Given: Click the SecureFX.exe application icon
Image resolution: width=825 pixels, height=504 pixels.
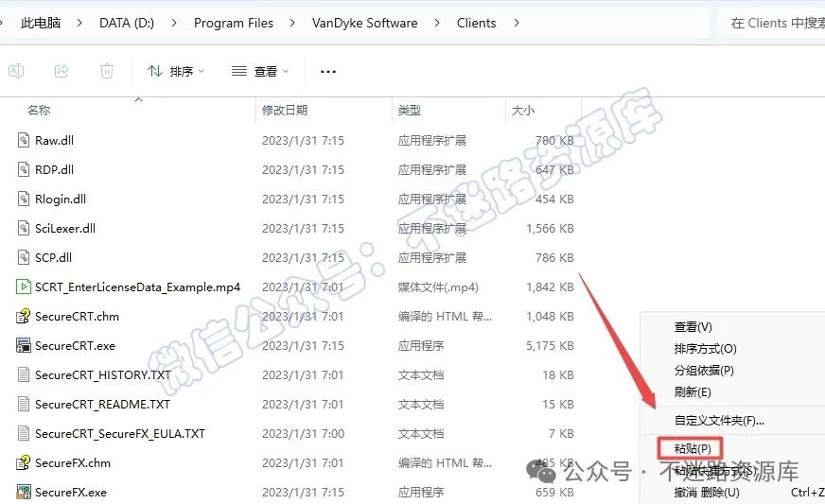Looking at the screenshot, I should (23, 493).
